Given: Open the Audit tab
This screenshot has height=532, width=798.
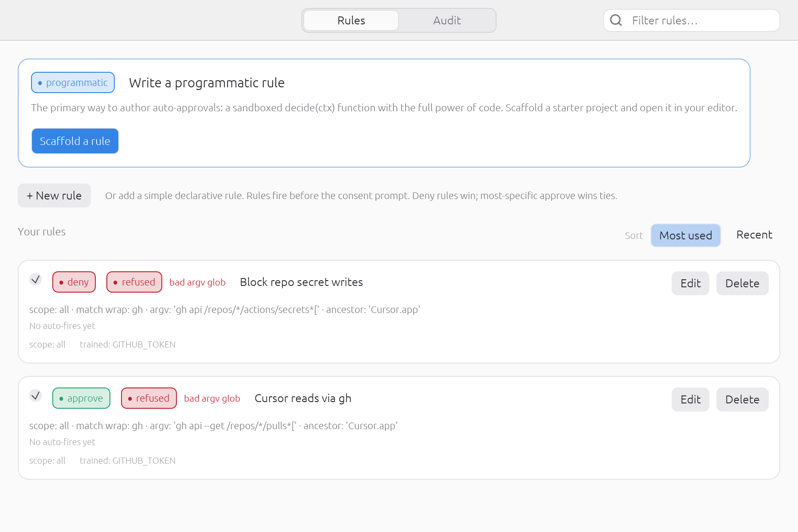Looking at the screenshot, I should pos(447,20).
